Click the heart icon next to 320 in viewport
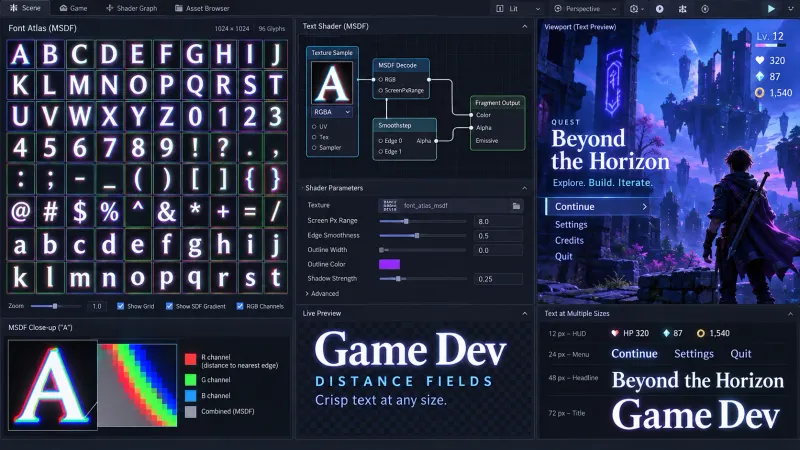The image size is (800, 450). tap(760, 60)
